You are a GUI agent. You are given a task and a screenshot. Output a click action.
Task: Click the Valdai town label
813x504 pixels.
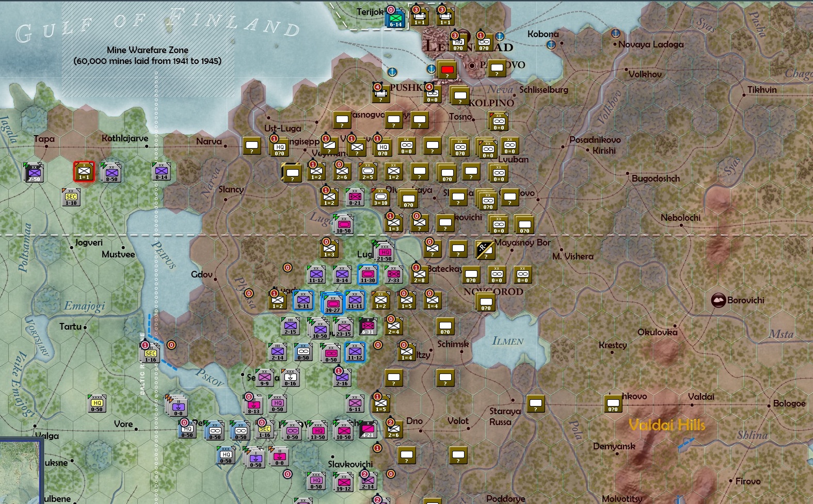tap(701, 397)
